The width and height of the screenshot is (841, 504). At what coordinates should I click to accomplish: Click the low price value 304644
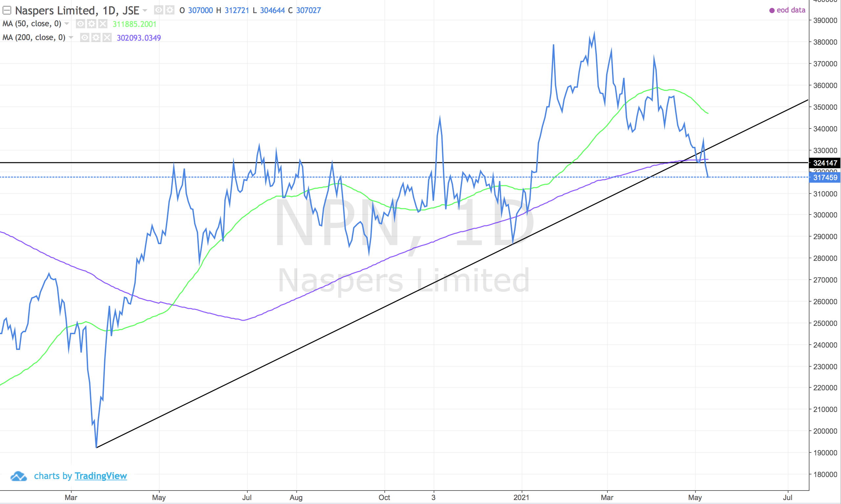[272, 11]
